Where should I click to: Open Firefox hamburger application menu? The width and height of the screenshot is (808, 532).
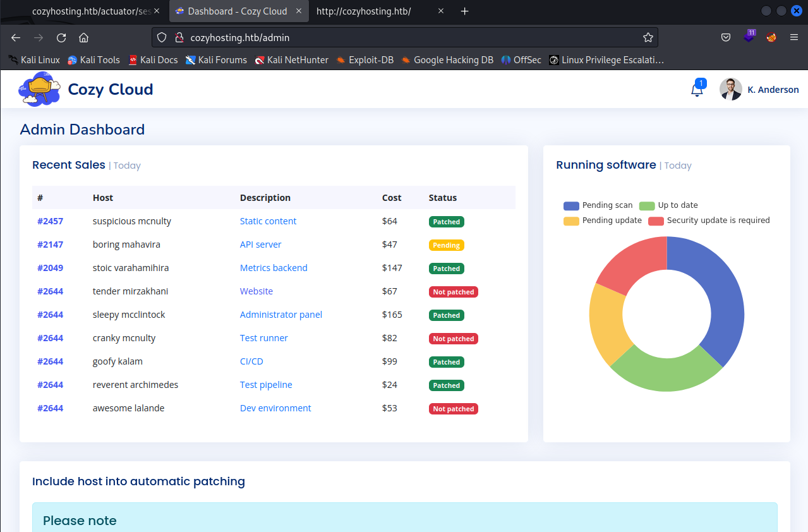click(x=794, y=37)
